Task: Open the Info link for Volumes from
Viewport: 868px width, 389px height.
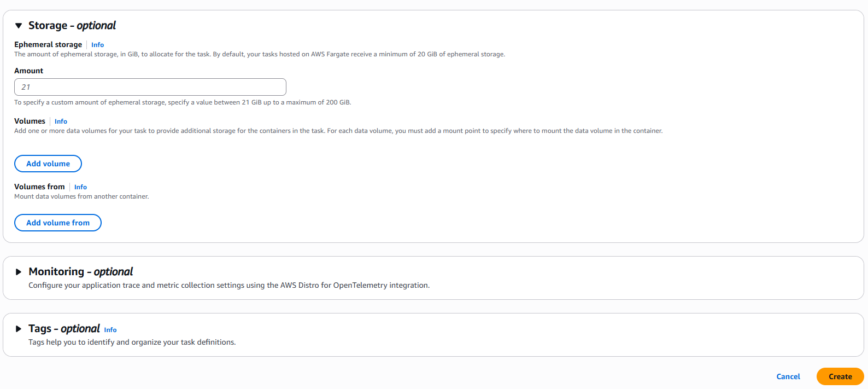Action: 80,187
